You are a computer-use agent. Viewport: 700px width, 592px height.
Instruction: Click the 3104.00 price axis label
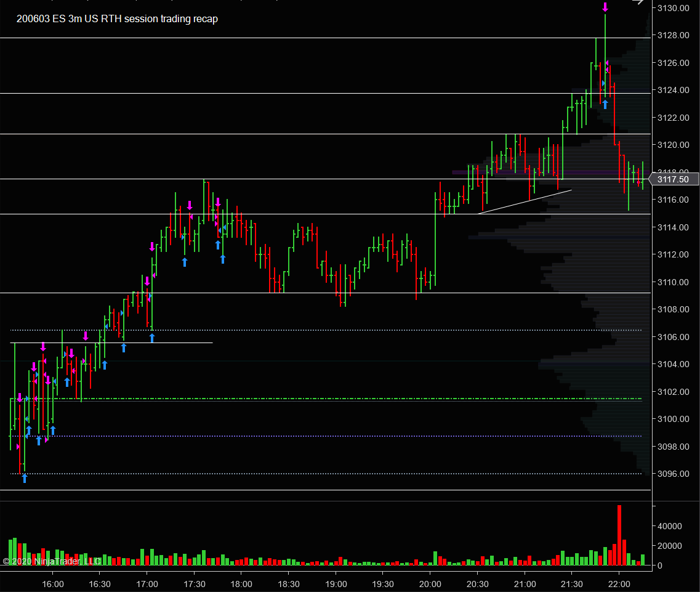[x=673, y=364]
